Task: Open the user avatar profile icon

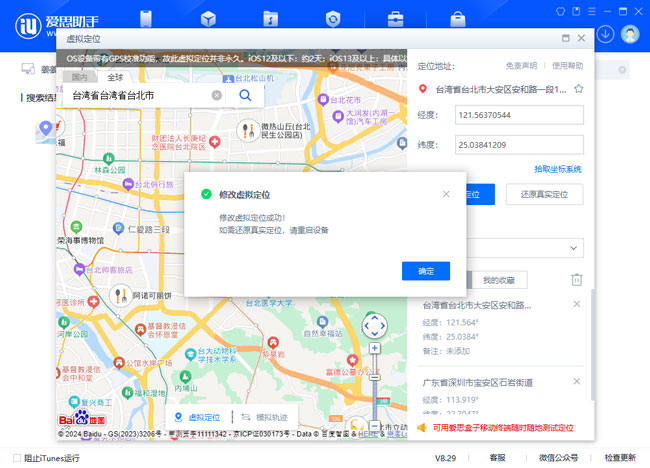Action: (630, 34)
